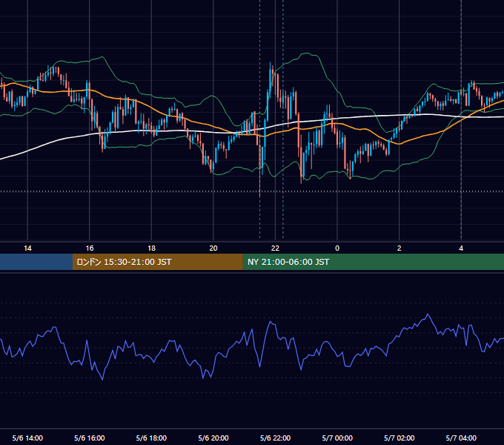Click the 5/6 20:00 date label
504x445 pixels.
click(213, 438)
